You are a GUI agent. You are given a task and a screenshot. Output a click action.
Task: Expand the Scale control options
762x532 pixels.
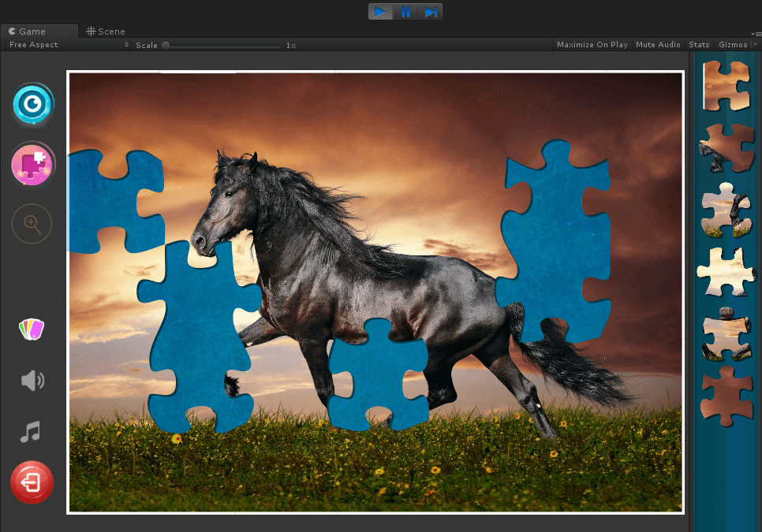tap(125, 45)
